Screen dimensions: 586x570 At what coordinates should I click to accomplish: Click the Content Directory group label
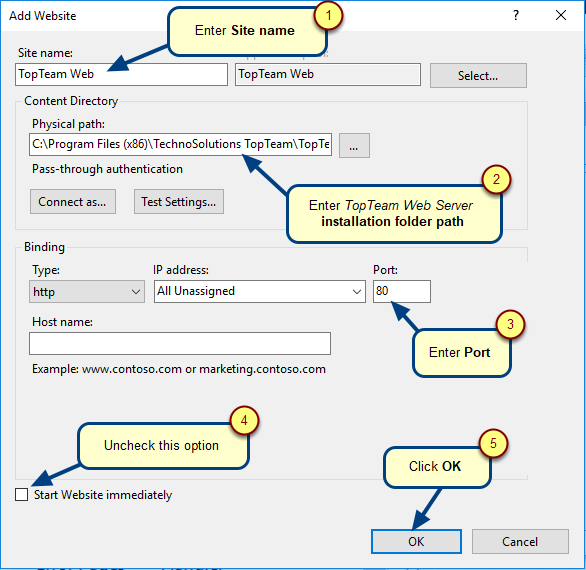click(x=71, y=101)
